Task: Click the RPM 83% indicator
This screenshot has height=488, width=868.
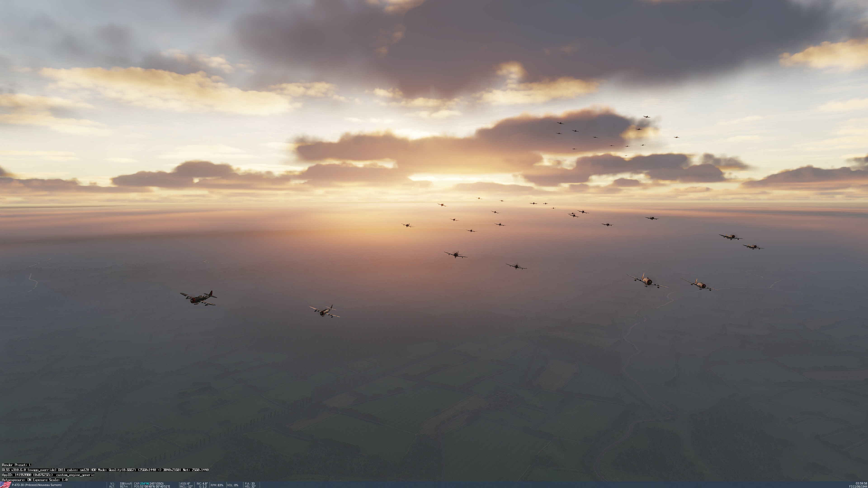Action: click(217, 485)
